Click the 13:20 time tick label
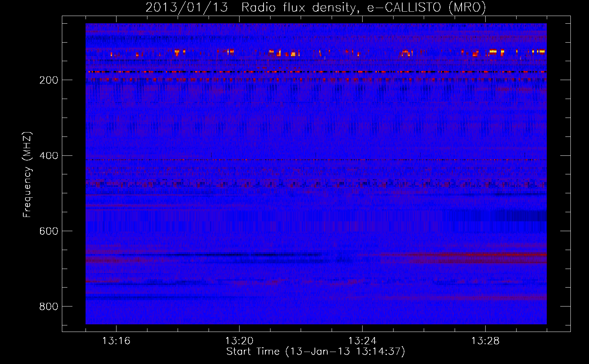Image resolution: width=589 pixels, height=364 pixels. point(239,341)
